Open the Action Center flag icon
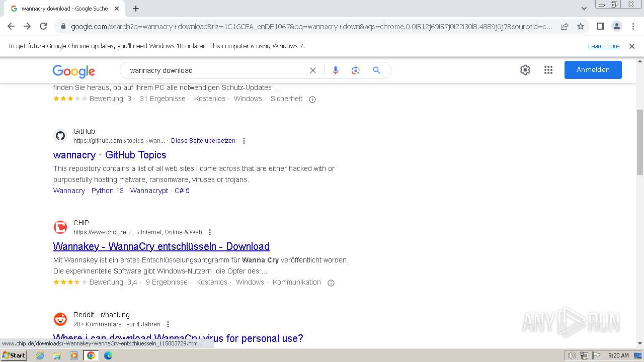The height and width of the screenshot is (362, 644). [596, 355]
